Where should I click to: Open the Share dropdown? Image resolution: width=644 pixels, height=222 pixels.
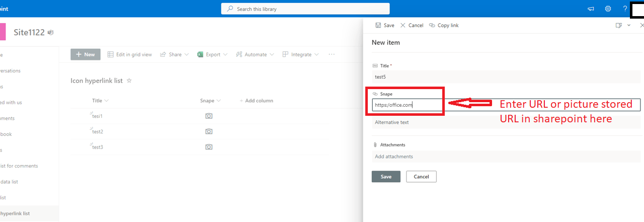175,54
